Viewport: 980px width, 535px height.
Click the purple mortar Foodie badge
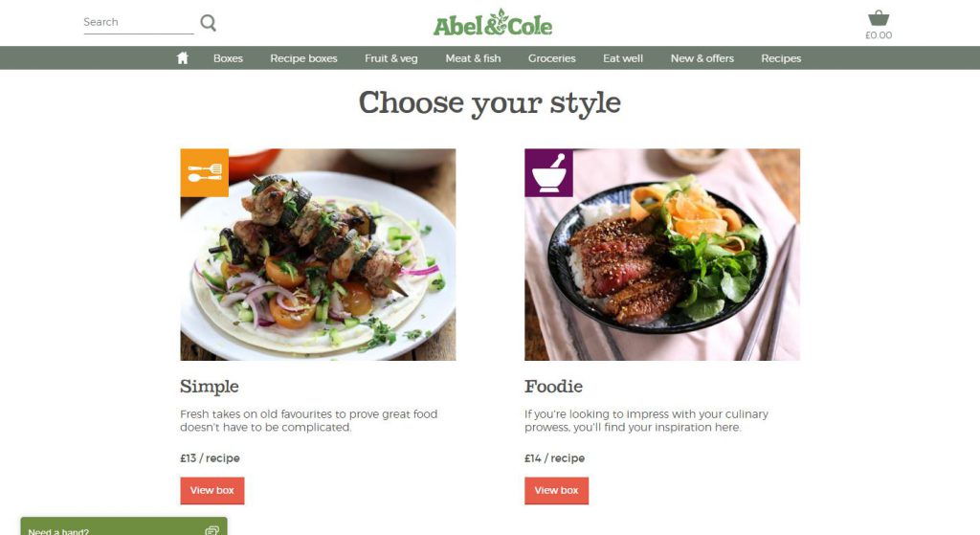[x=548, y=172]
